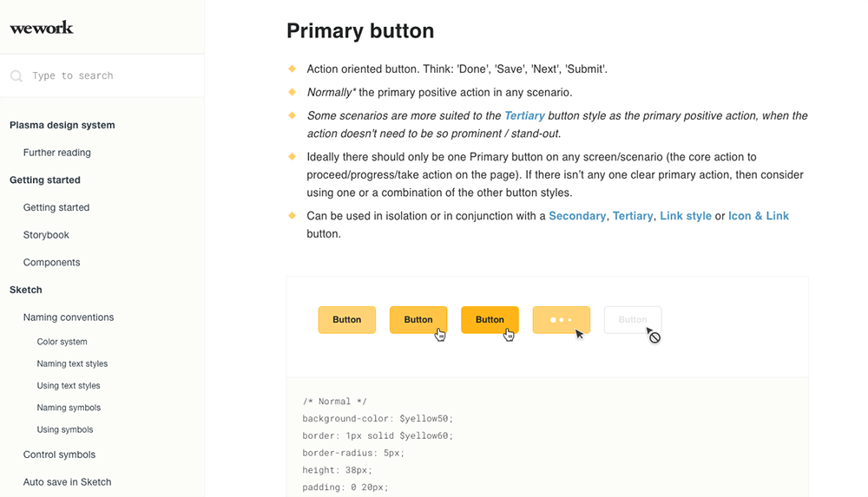Navigate to the Color system subpage

62,342
